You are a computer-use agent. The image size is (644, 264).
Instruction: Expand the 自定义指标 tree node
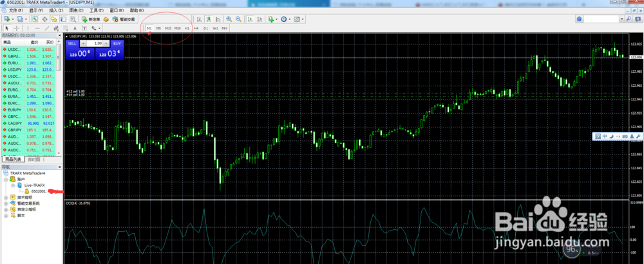6,209
